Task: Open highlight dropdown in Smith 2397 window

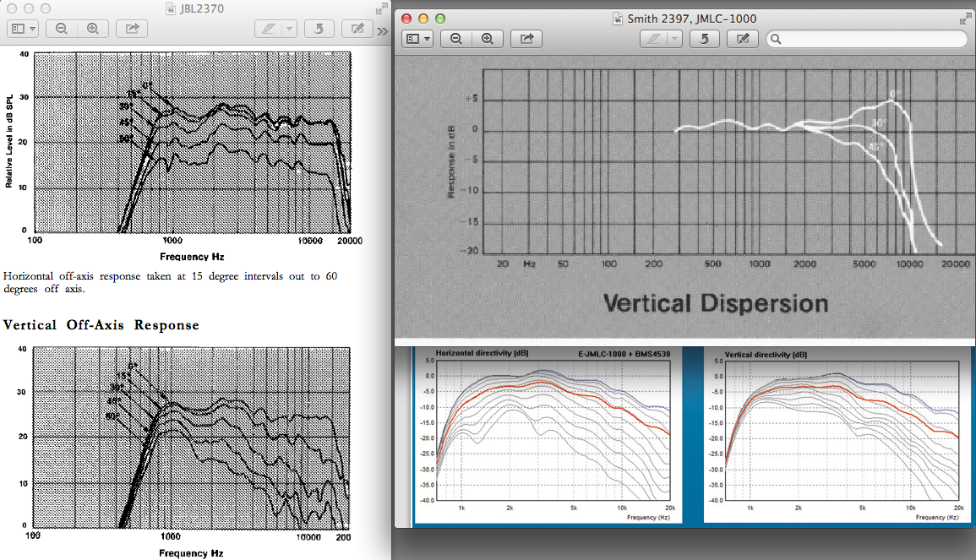Action: click(674, 39)
